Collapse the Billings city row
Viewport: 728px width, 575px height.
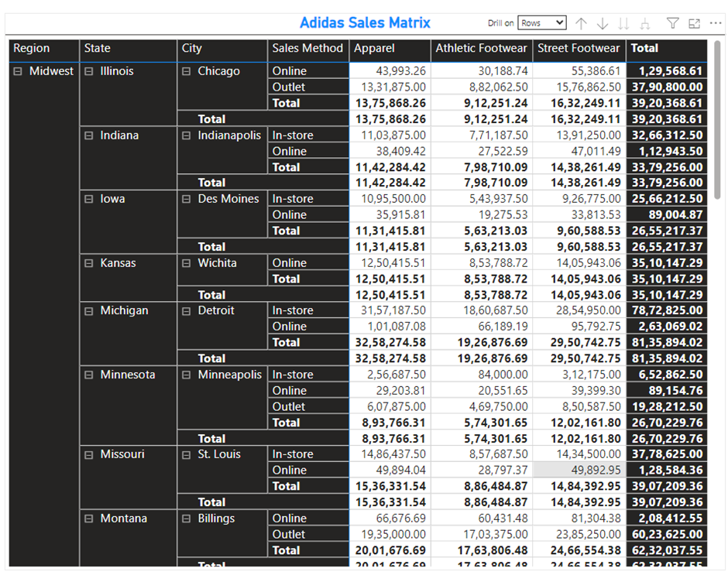tap(186, 519)
